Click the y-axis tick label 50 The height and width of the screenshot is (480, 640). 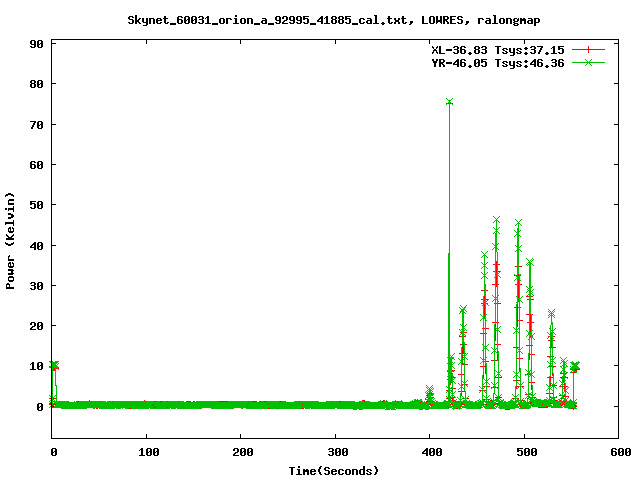pyautogui.click(x=35, y=205)
